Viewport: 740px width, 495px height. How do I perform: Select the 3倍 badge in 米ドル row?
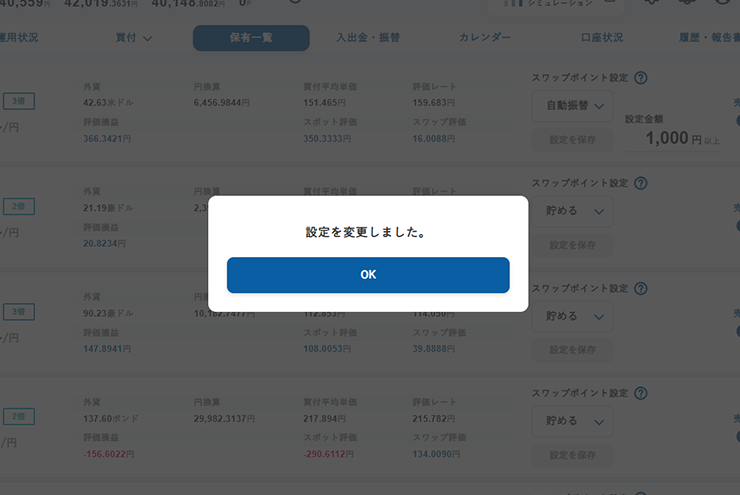(x=19, y=101)
